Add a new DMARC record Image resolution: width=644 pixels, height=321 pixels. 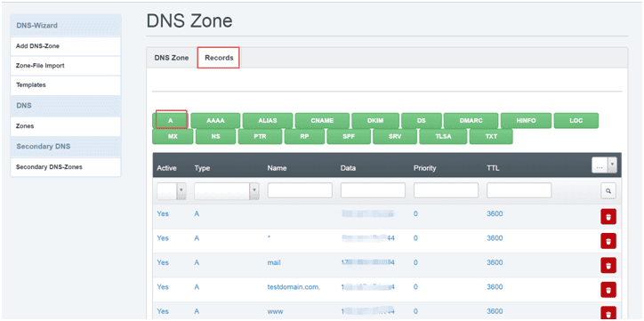coord(471,121)
